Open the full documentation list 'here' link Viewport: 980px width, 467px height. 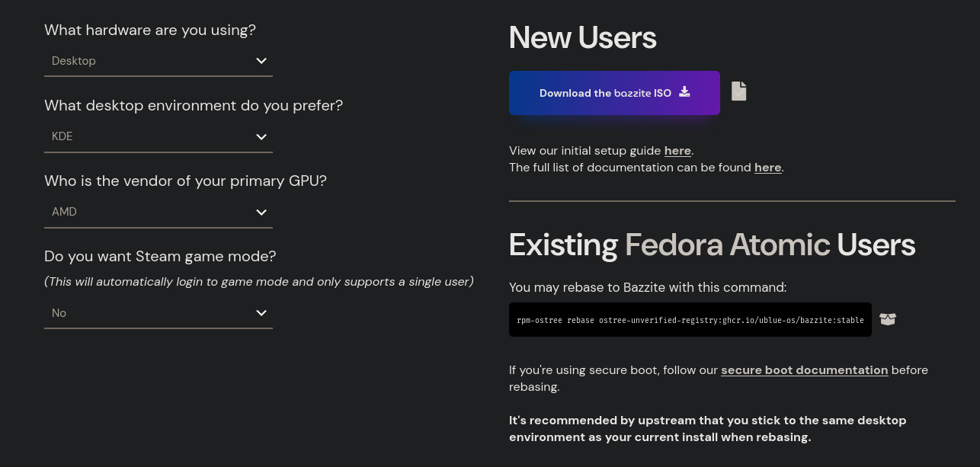click(767, 168)
